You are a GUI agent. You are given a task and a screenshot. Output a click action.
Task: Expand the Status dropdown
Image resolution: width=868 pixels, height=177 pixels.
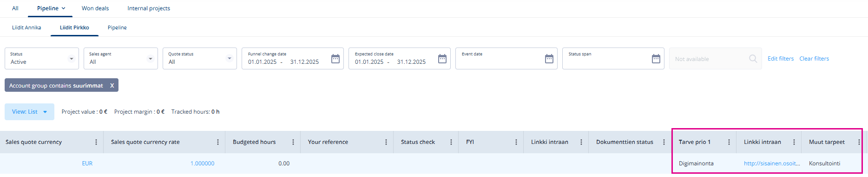pos(71,59)
